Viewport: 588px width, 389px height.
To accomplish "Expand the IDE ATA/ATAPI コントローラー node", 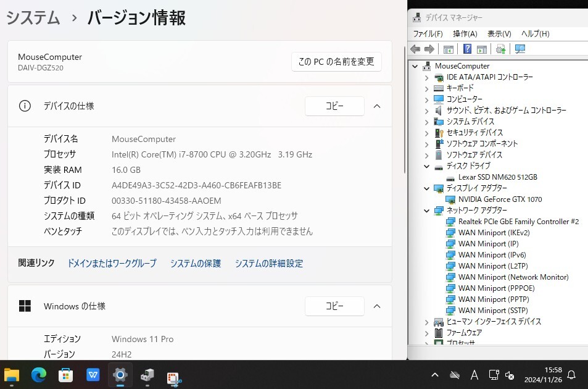I will click(426, 78).
